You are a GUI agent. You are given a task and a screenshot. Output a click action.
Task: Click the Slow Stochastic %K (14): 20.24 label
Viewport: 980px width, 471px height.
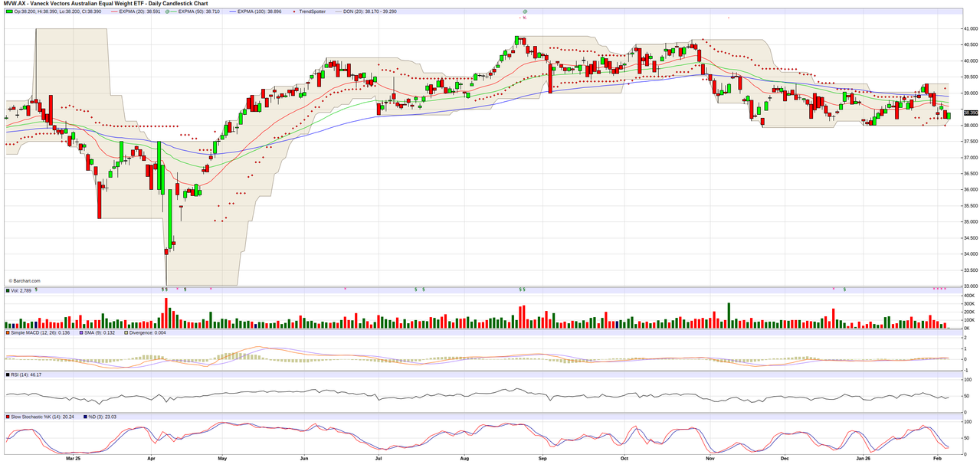[x=43, y=417]
